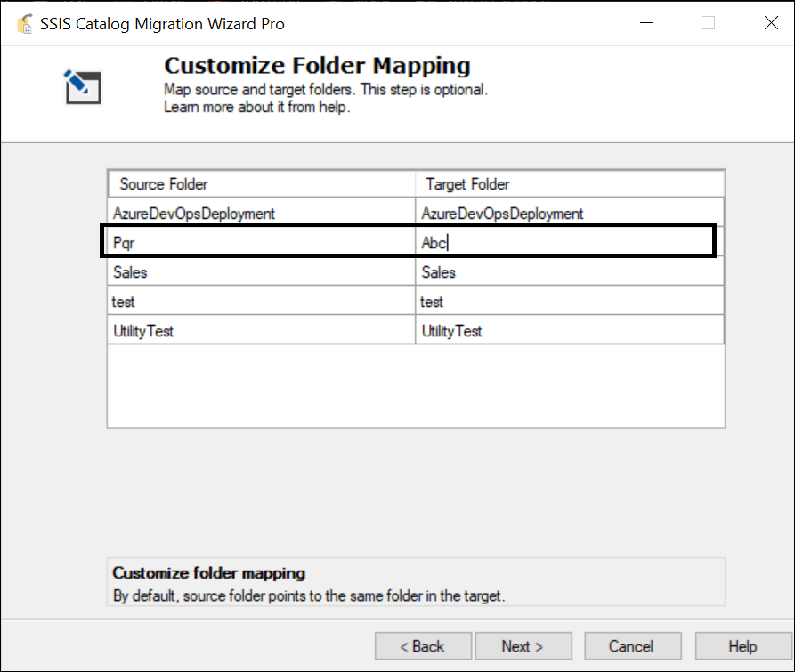Click the Source Folder column header
The image size is (795, 672).
(262, 184)
